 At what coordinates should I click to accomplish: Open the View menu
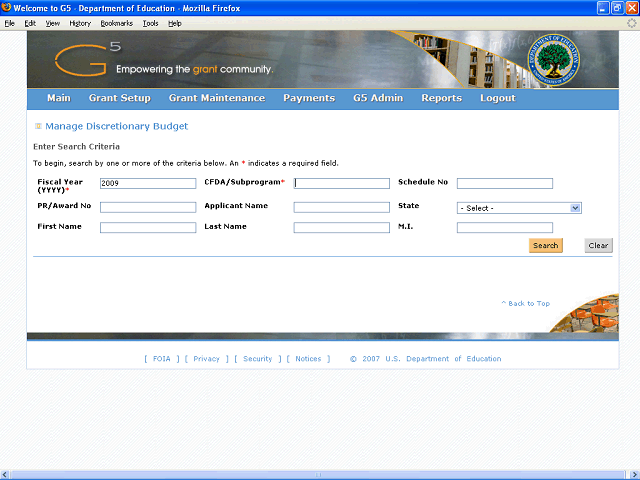53,23
